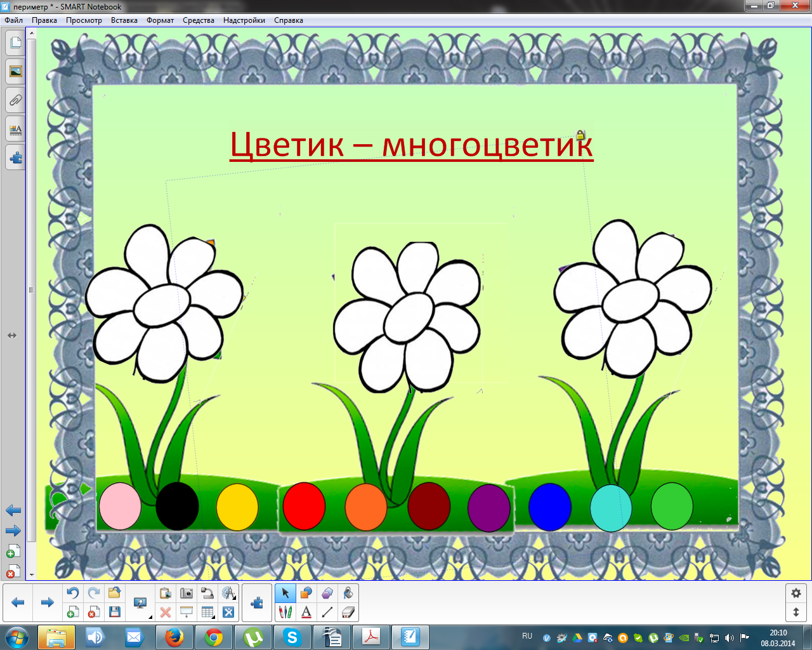Delete page with left sidebar red icon
812x650 pixels.
13,571
